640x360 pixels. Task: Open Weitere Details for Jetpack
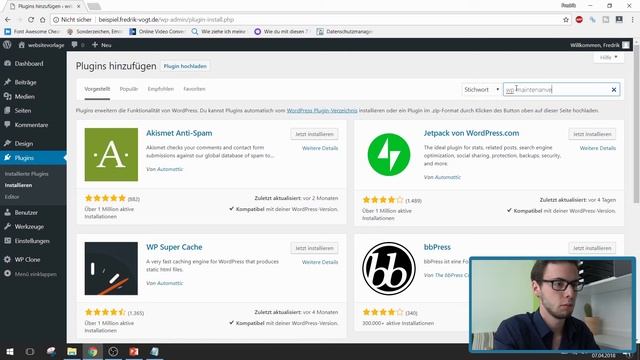click(598, 148)
